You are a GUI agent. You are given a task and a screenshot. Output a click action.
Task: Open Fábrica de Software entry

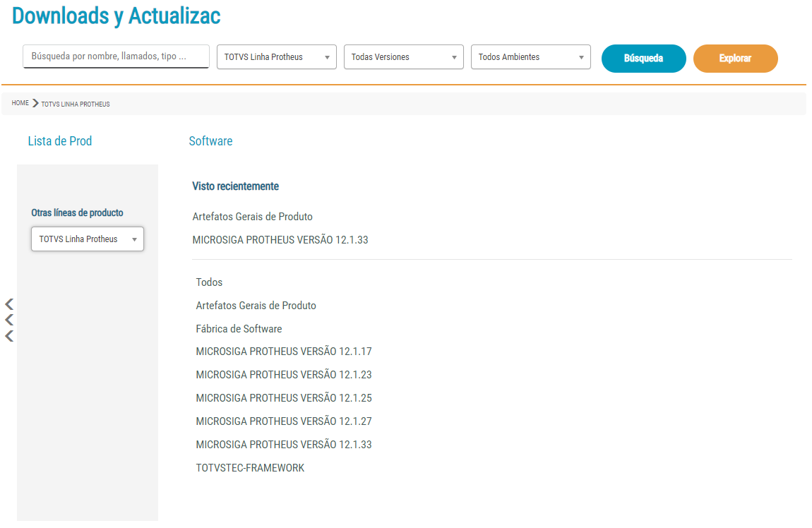point(239,329)
